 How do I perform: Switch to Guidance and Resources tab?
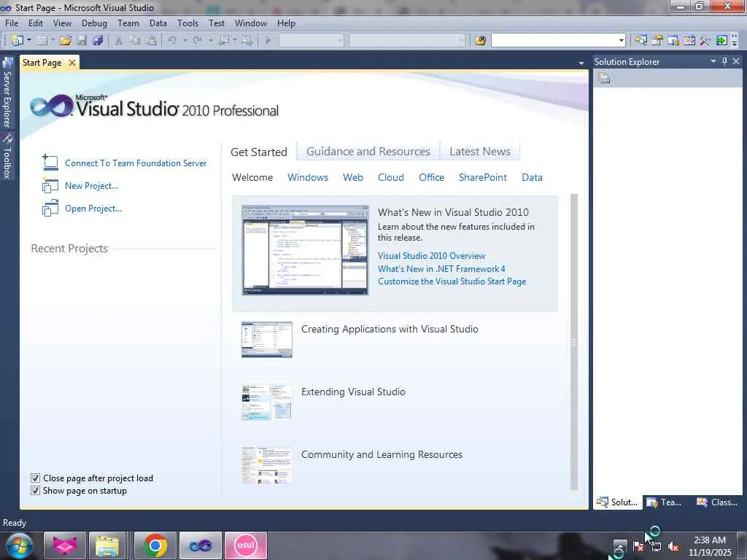(368, 152)
